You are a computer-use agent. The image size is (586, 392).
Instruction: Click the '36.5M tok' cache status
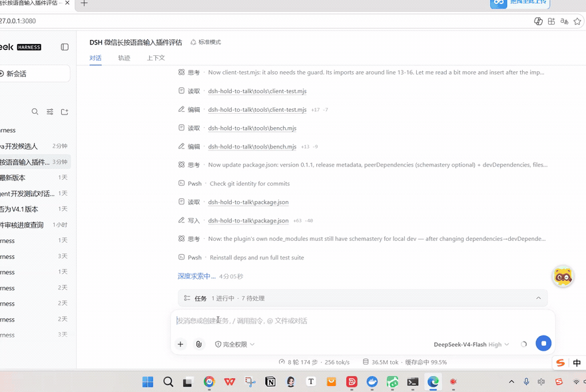tap(405, 362)
